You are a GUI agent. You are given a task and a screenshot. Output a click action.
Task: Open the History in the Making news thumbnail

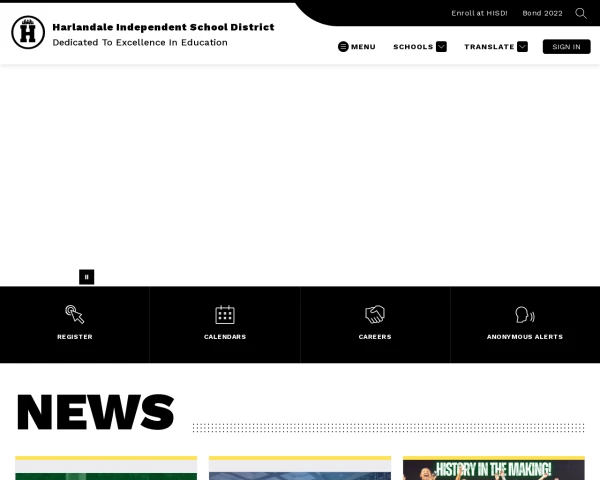tap(494, 468)
